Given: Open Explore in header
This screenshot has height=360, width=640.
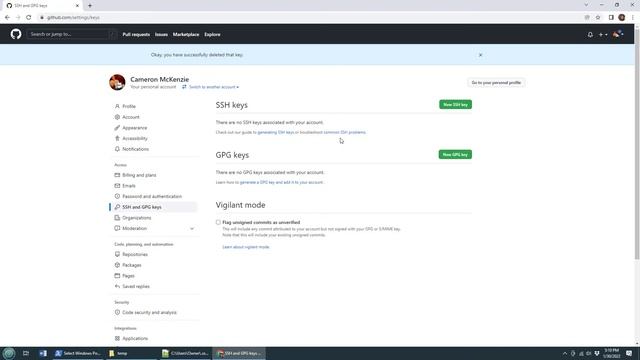Looking at the screenshot, I should [x=212, y=35].
